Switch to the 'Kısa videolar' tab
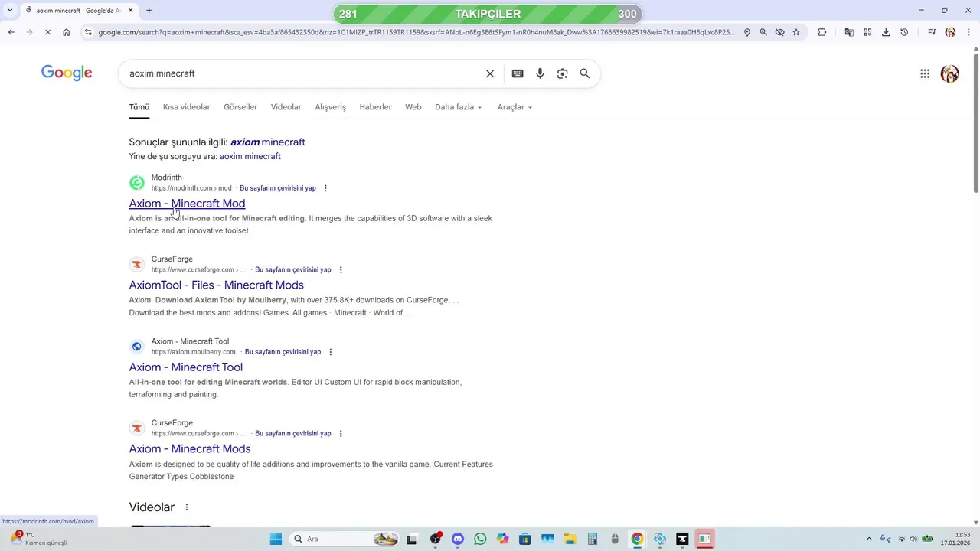Viewport: 980px width, 551px height. pyautogui.click(x=186, y=107)
